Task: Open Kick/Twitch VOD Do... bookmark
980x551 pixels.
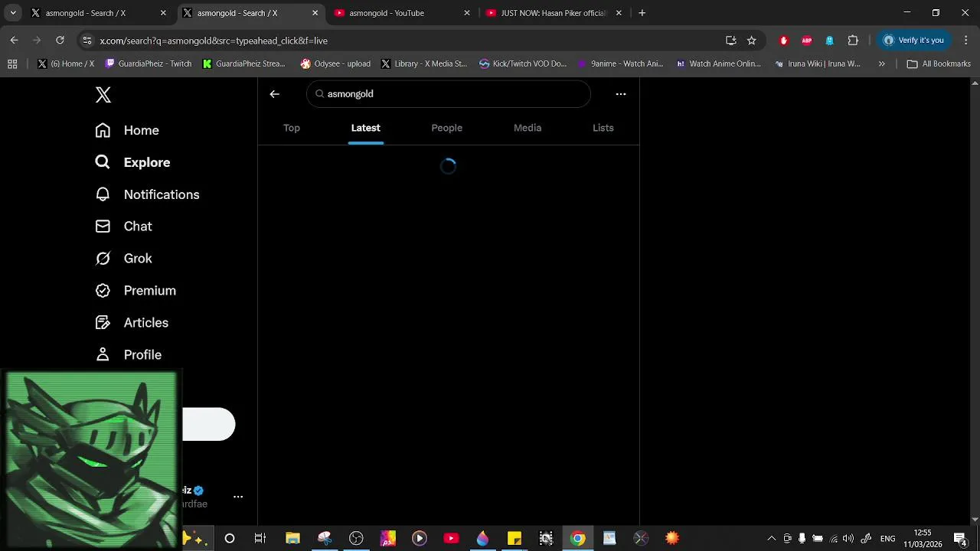Action: click(x=523, y=64)
